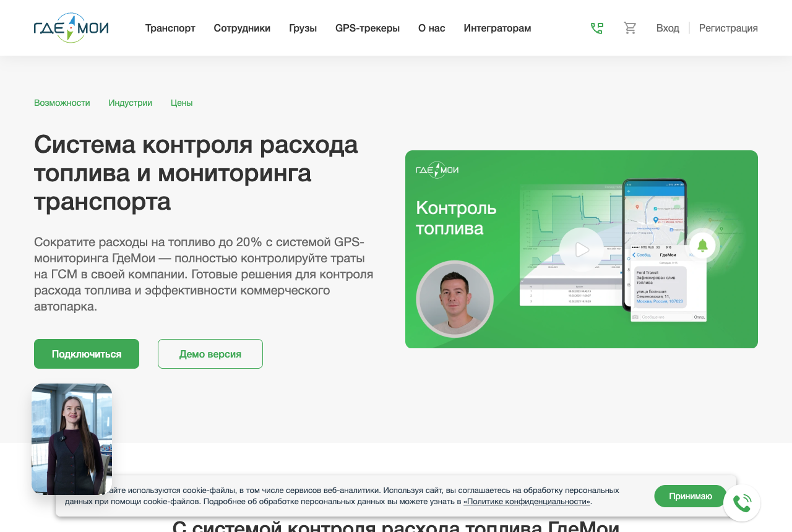Go to the Возможности section link

pos(62,103)
